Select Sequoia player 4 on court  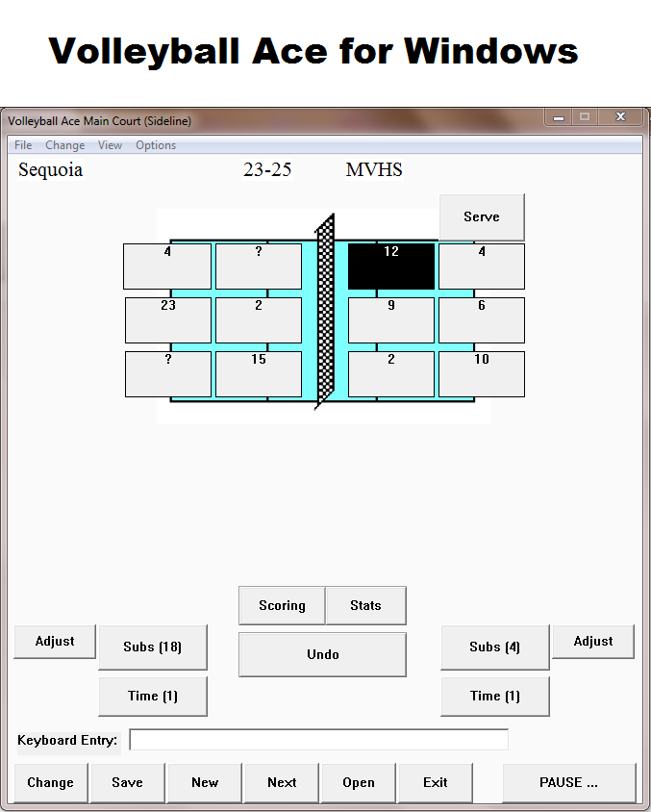click(167, 266)
